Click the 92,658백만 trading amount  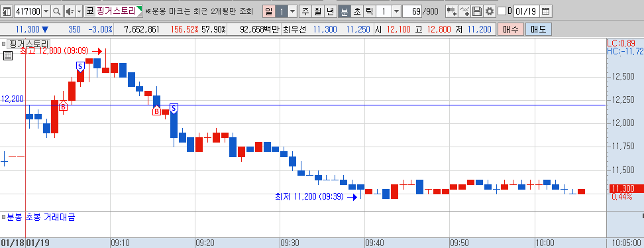click(259, 30)
